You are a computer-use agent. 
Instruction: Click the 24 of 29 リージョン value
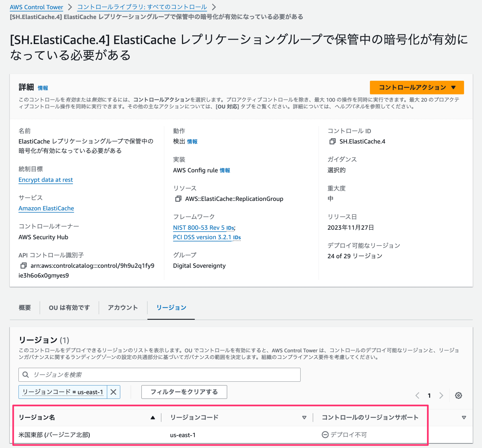tap(355, 256)
